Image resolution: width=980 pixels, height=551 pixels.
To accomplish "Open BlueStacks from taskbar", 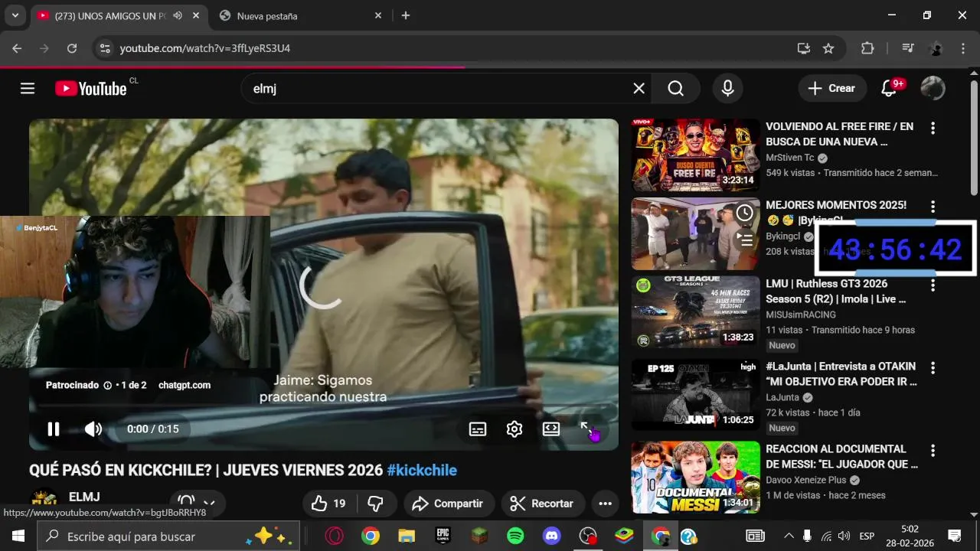I will coord(624,536).
